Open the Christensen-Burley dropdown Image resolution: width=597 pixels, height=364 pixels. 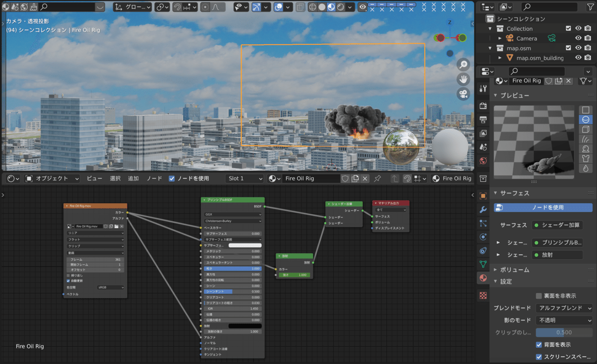pos(232,221)
